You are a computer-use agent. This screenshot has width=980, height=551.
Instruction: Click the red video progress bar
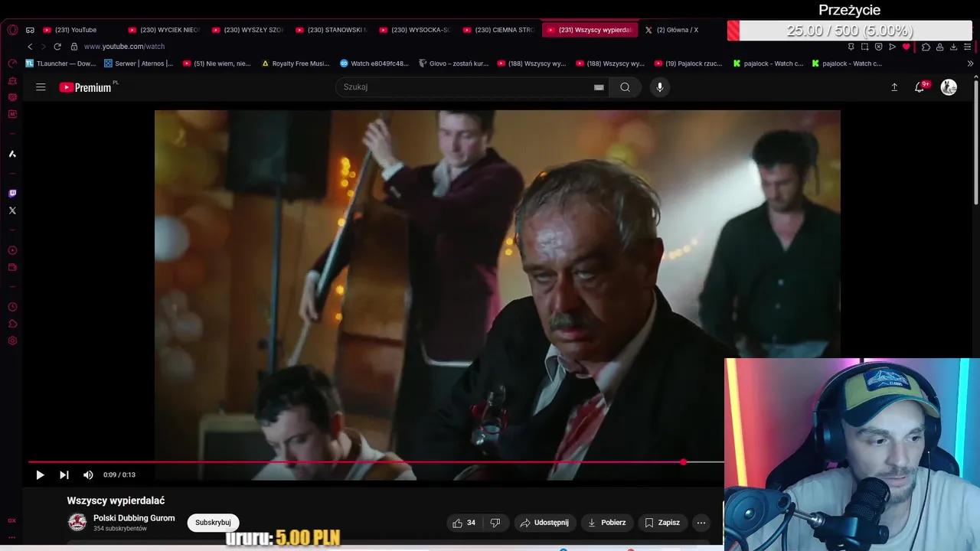pos(355,462)
